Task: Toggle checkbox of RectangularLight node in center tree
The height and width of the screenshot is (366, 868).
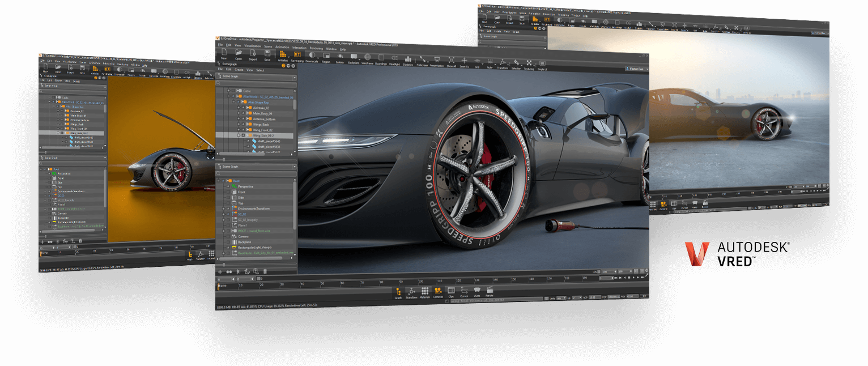Action: tap(228, 248)
